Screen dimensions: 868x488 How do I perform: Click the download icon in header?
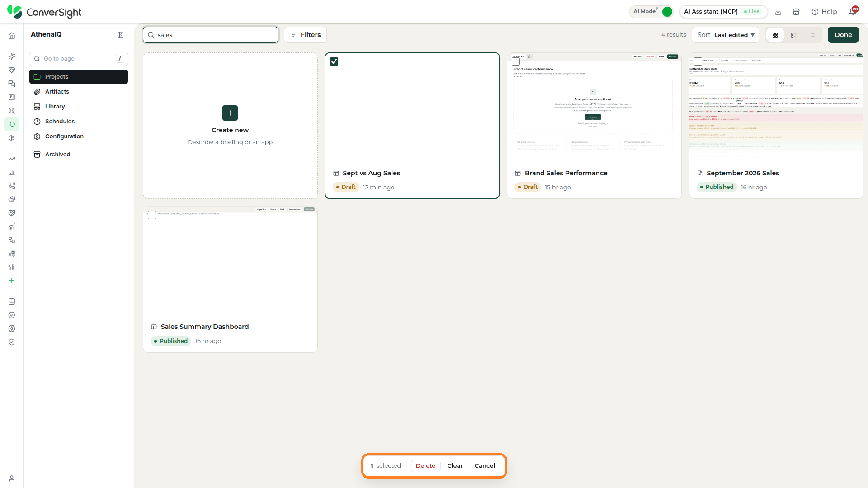click(778, 12)
